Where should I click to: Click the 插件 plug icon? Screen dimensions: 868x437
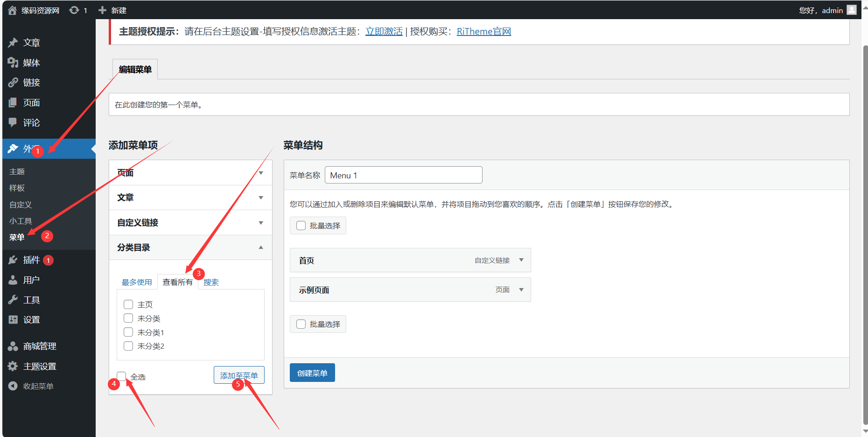(x=13, y=260)
